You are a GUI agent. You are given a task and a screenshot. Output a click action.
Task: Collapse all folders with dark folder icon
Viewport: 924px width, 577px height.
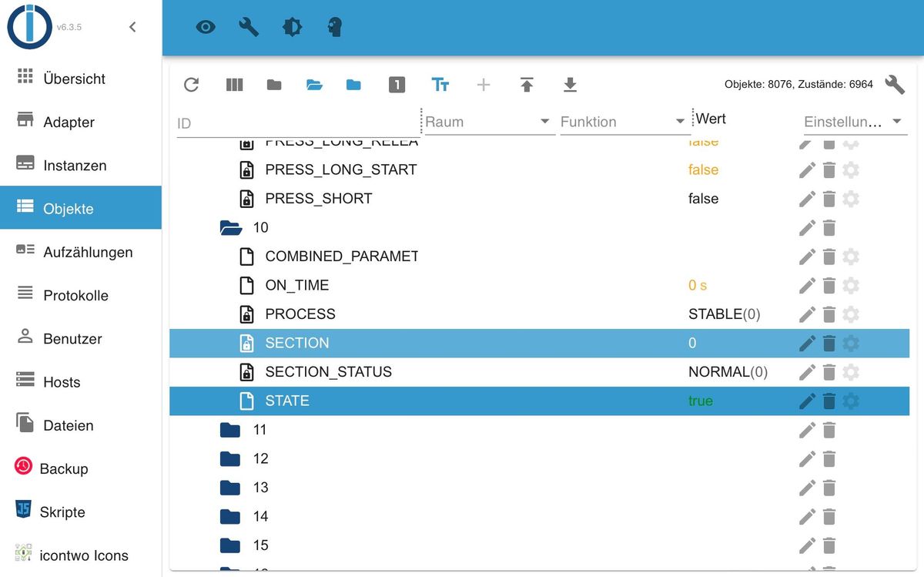coord(274,85)
